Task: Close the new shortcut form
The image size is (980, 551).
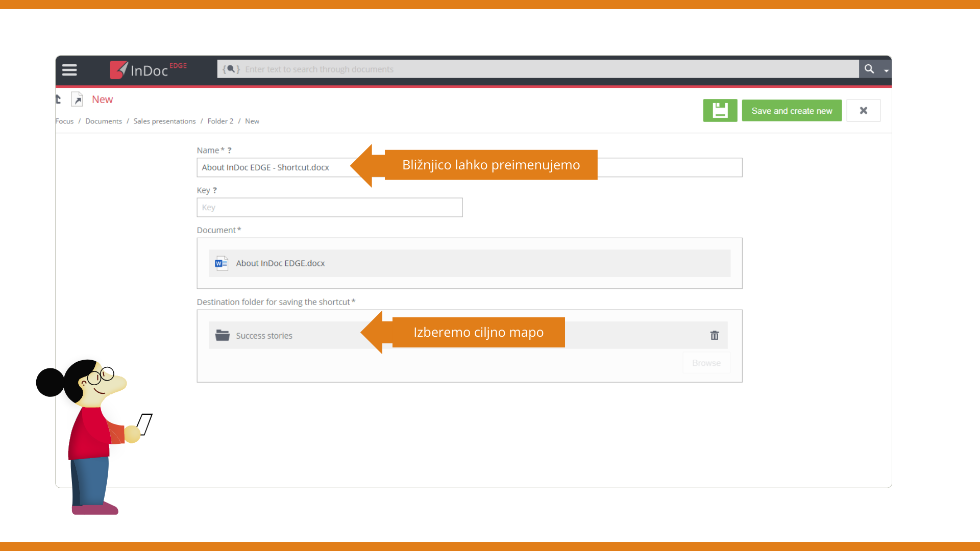Action: 863,111
